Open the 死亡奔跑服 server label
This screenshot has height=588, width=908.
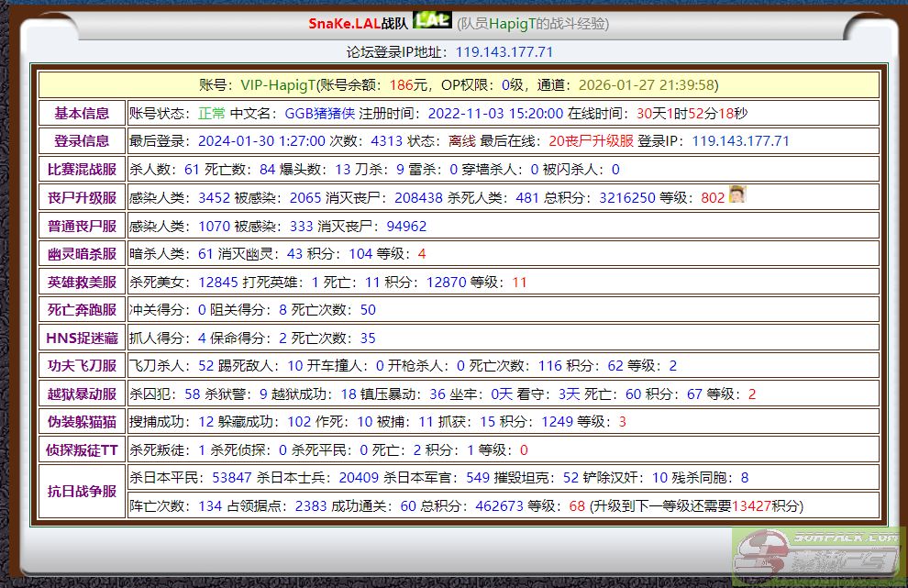[x=82, y=310]
